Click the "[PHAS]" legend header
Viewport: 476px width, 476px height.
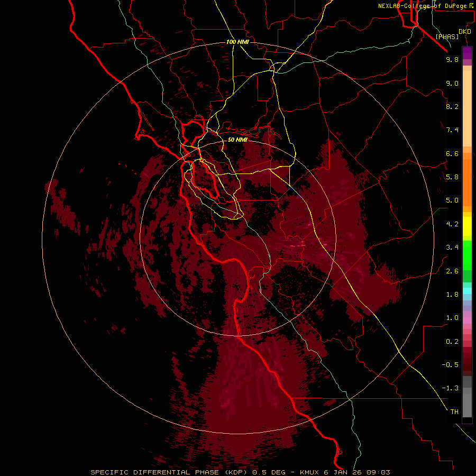447,36
